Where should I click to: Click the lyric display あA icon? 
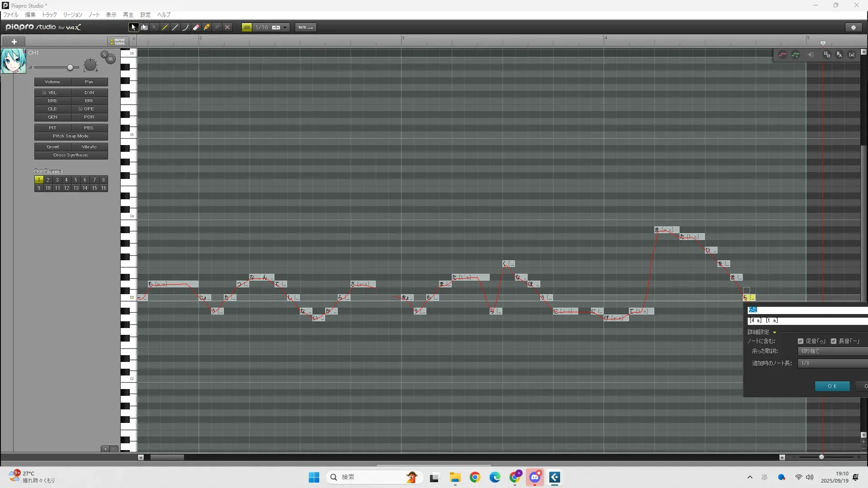(x=839, y=55)
